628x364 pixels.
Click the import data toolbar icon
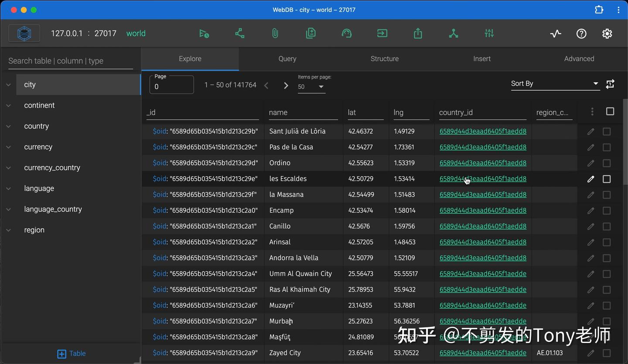point(382,33)
